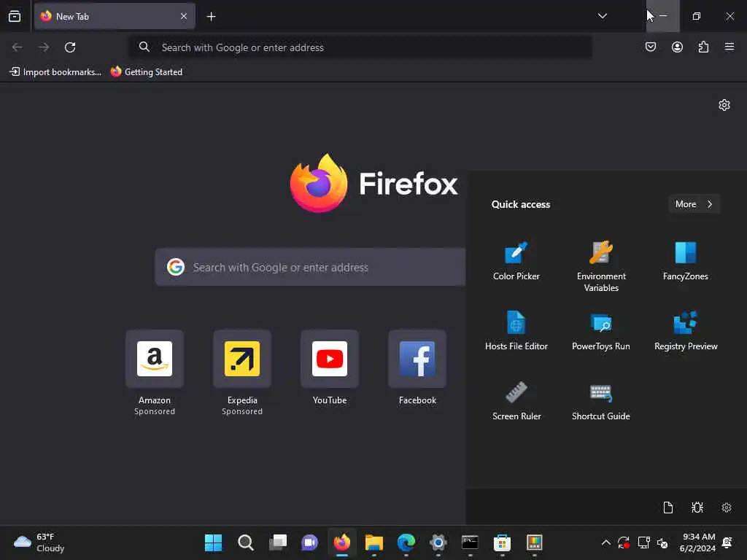Image resolution: width=747 pixels, height=560 pixels.
Task: Click the sync status icon in the system tray
Action: [623, 542]
